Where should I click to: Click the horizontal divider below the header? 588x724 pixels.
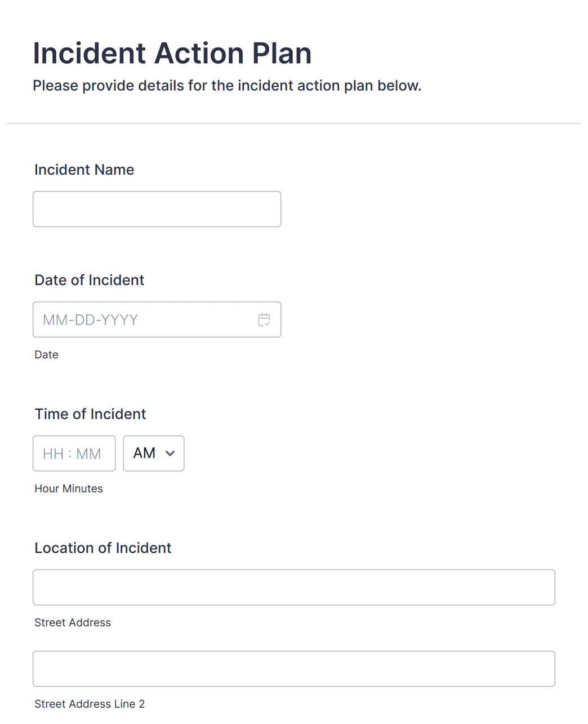pyautogui.click(x=294, y=123)
